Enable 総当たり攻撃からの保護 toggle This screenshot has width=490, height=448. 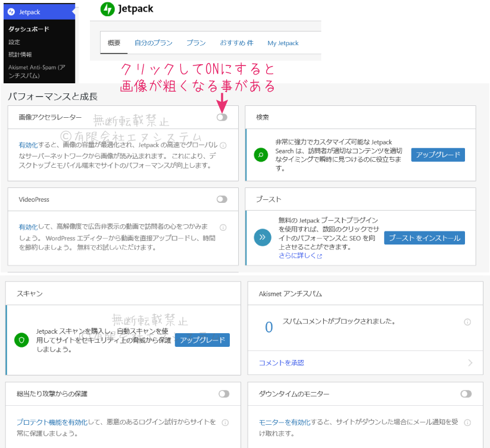coord(224,394)
